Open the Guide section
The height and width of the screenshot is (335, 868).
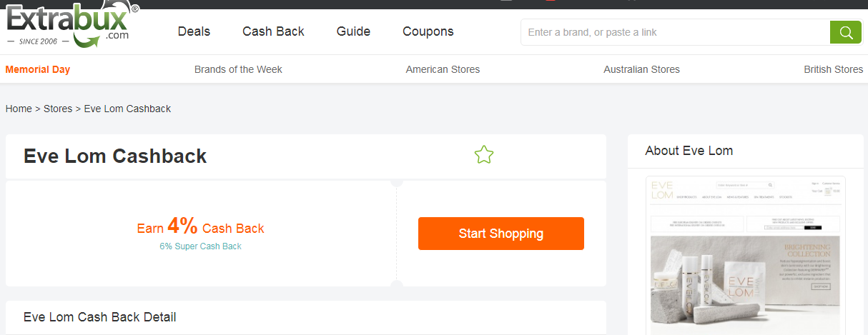(x=353, y=31)
